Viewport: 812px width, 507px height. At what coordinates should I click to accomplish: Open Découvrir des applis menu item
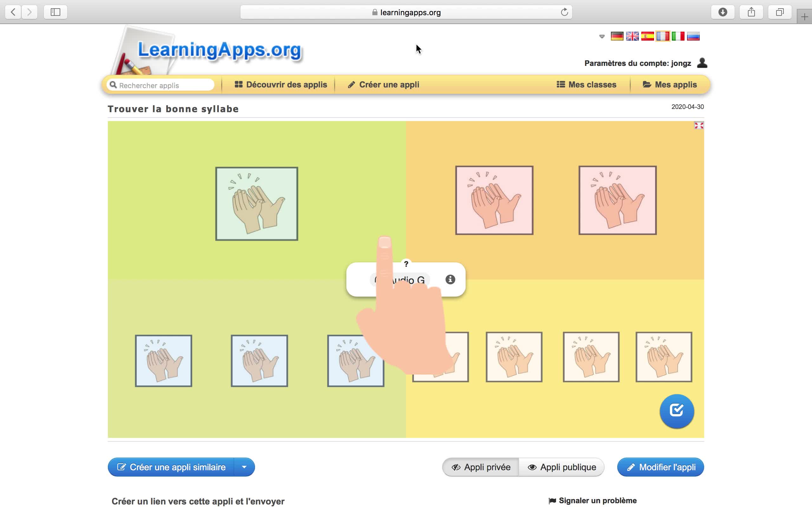(x=280, y=85)
